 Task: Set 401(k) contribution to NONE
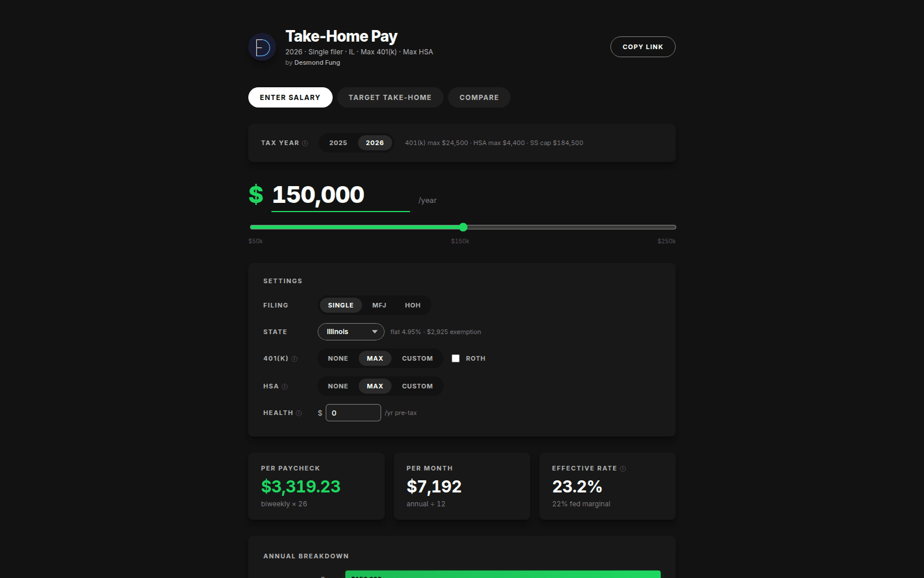(x=338, y=358)
